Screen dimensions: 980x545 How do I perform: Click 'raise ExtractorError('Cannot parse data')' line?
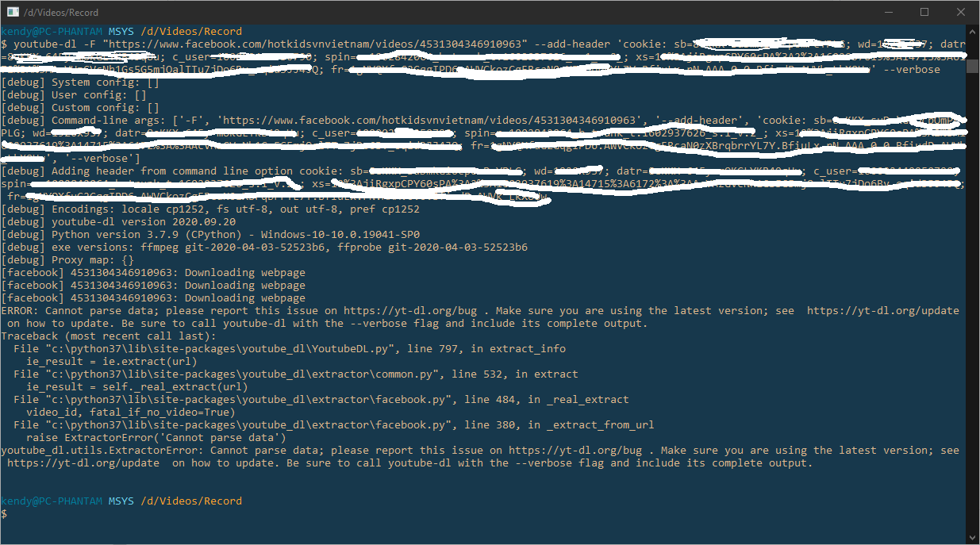156,438
